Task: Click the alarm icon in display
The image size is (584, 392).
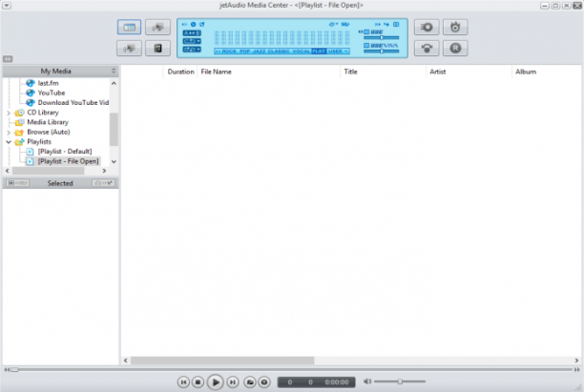Action: [x=202, y=24]
